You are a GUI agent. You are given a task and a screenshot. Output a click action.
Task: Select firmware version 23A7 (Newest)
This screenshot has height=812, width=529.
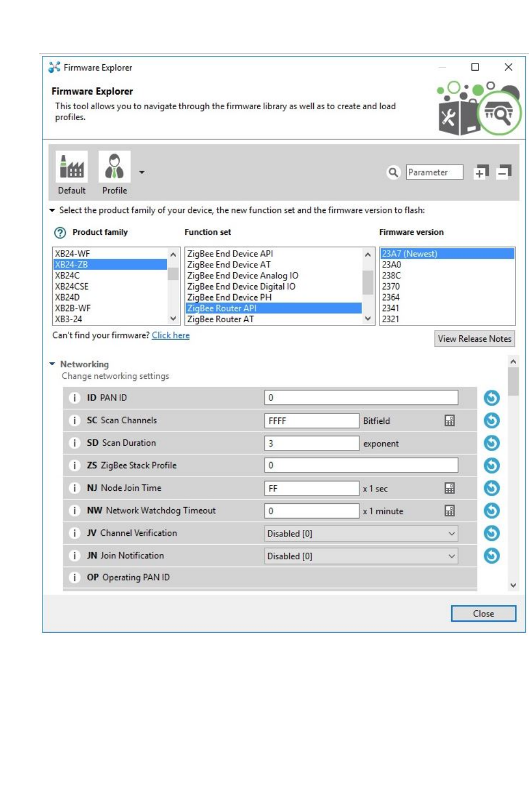[x=447, y=254]
